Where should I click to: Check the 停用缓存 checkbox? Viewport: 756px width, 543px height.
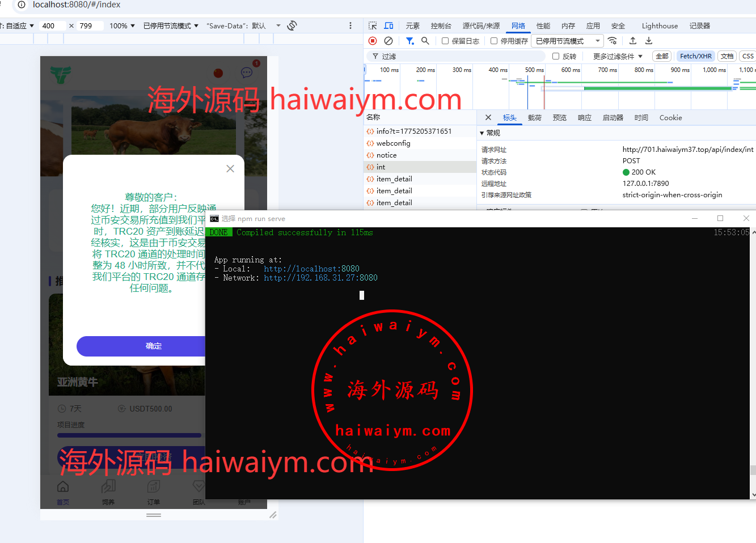pyautogui.click(x=494, y=41)
